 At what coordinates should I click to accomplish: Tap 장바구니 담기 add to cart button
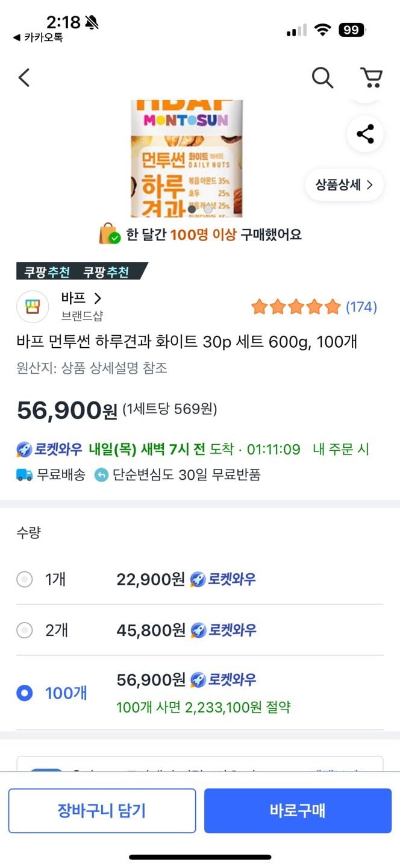coord(102,811)
